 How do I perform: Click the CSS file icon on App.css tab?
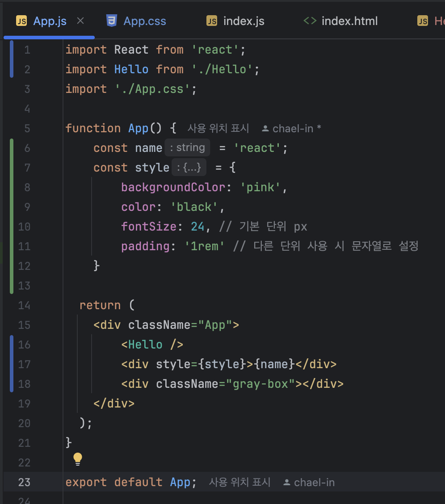[x=112, y=21]
